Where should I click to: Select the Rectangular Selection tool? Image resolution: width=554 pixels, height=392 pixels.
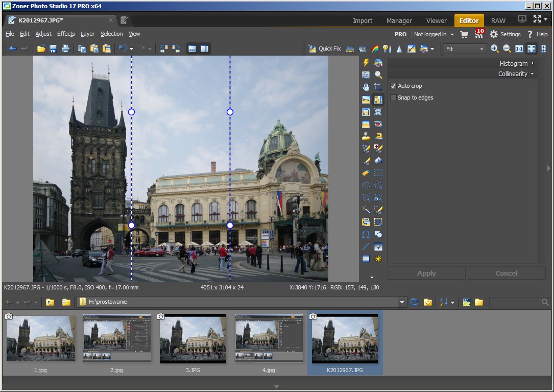pos(378,173)
